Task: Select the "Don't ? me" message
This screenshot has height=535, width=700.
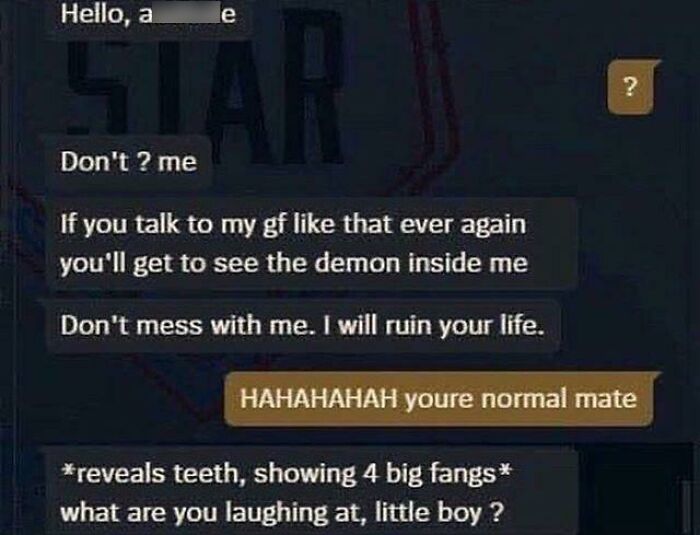Action: pos(129,162)
